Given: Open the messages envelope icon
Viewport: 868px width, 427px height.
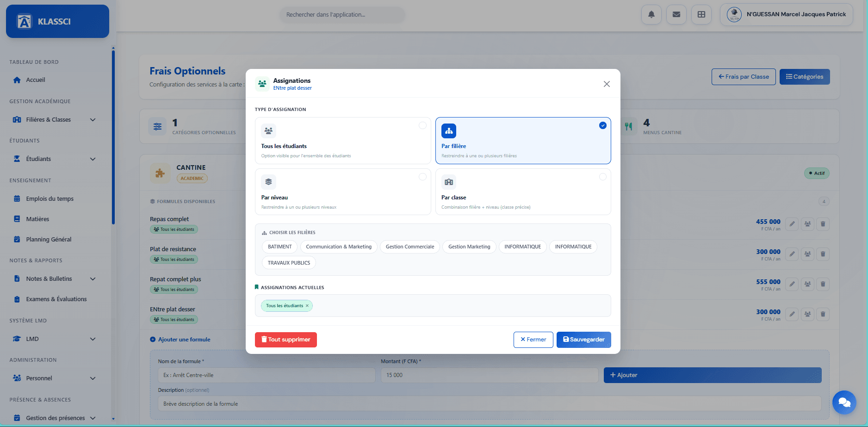Looking at the screenshot, I should pyautogui.click(x=676, y=14).
